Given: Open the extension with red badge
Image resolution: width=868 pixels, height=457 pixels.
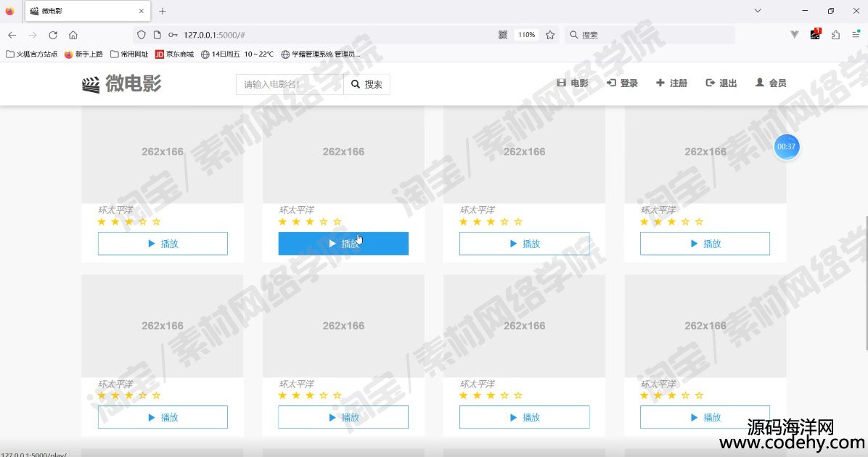Looking at the screenshot, I should click(x=816, y=34).
